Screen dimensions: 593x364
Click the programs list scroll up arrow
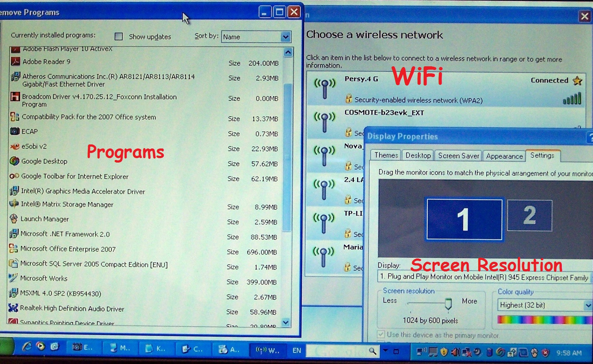click(x=288, y=53)
